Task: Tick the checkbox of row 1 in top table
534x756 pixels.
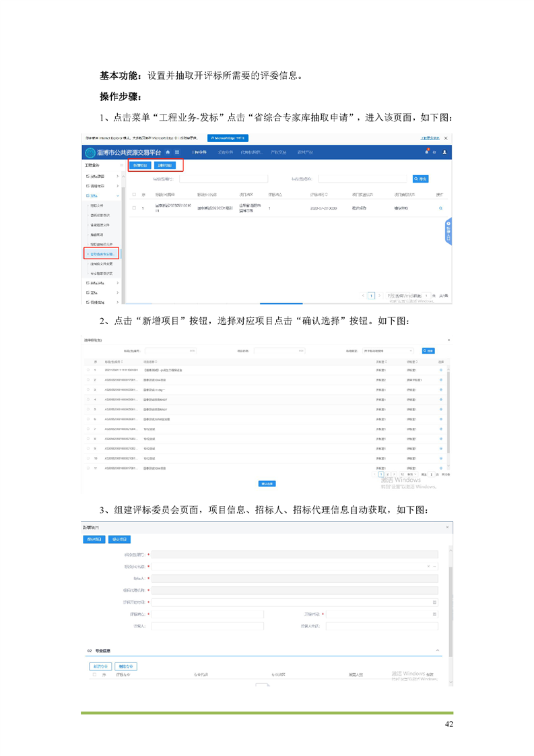Action: 134,208
